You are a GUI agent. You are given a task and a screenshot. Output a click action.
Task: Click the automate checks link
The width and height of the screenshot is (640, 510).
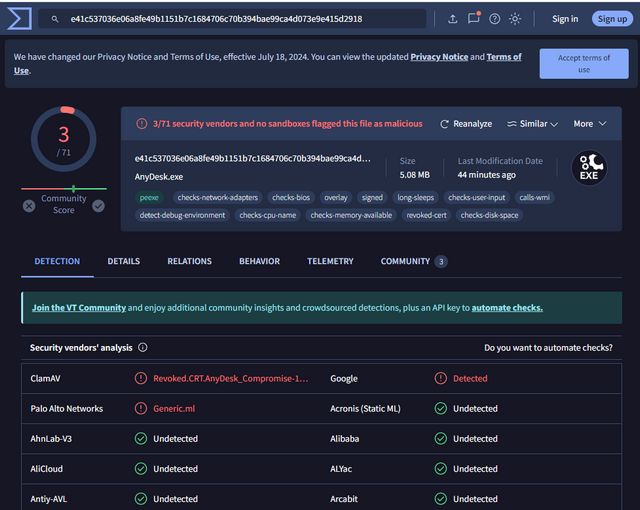click(507, 308)
